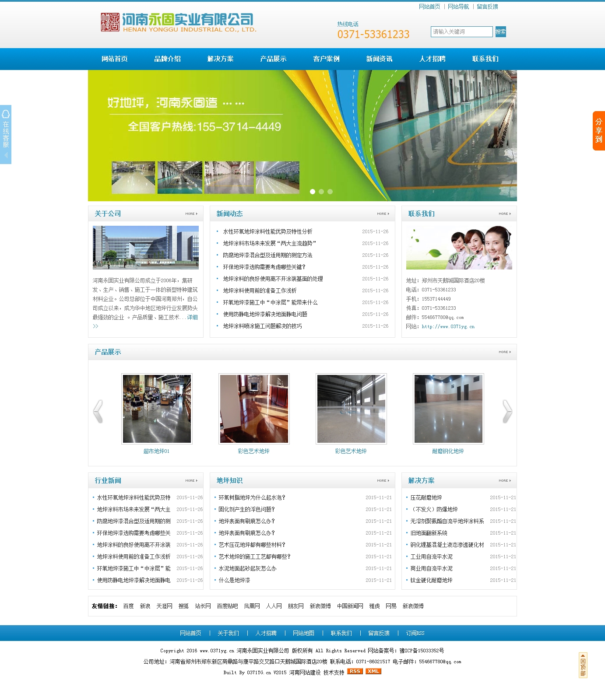Select the third banner slide dot
605x700 pixels.
tap(330, 192)
